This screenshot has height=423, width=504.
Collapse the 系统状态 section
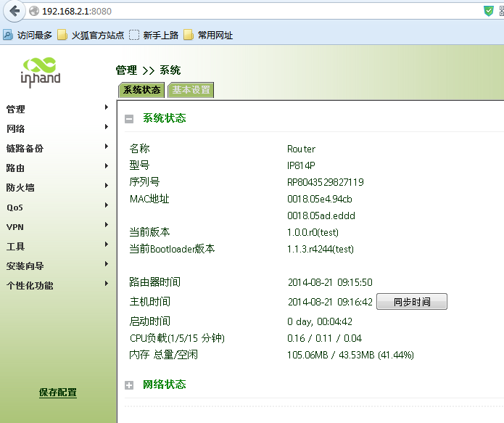129,119
